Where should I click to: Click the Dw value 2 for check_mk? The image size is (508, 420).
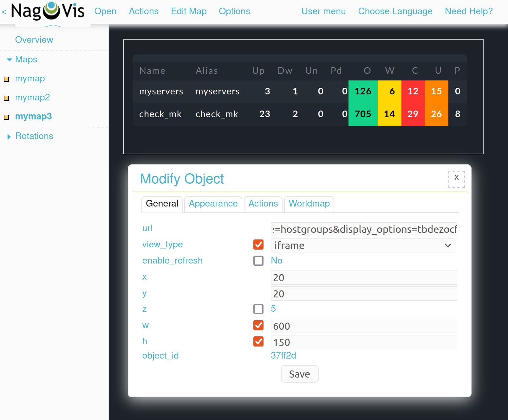coord(295,114)
